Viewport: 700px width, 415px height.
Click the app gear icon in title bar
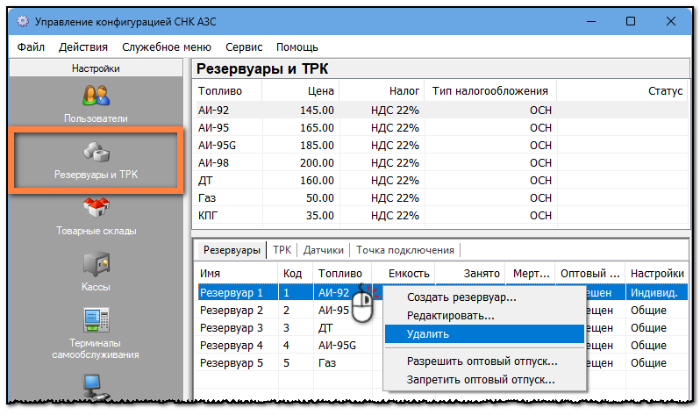tap(23, 21)
